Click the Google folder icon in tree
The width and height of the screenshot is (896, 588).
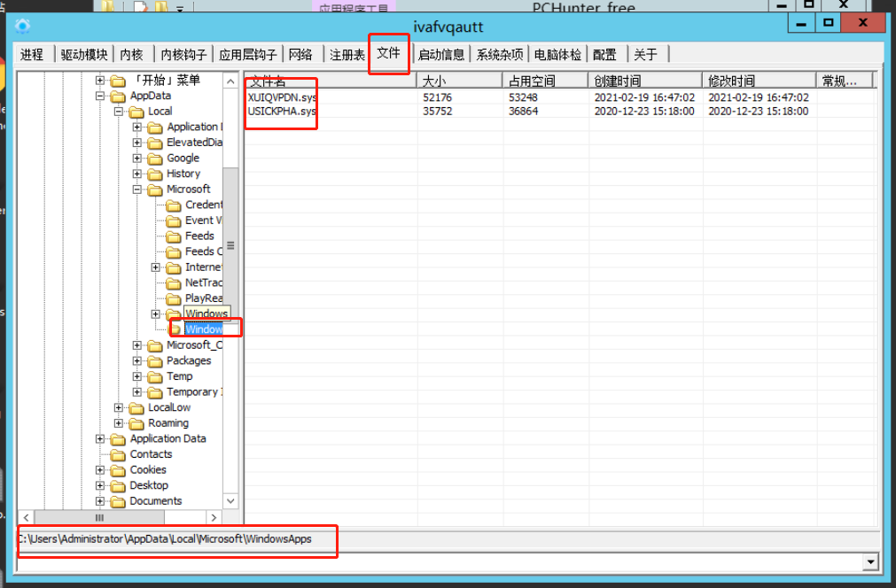pos(155,159)
